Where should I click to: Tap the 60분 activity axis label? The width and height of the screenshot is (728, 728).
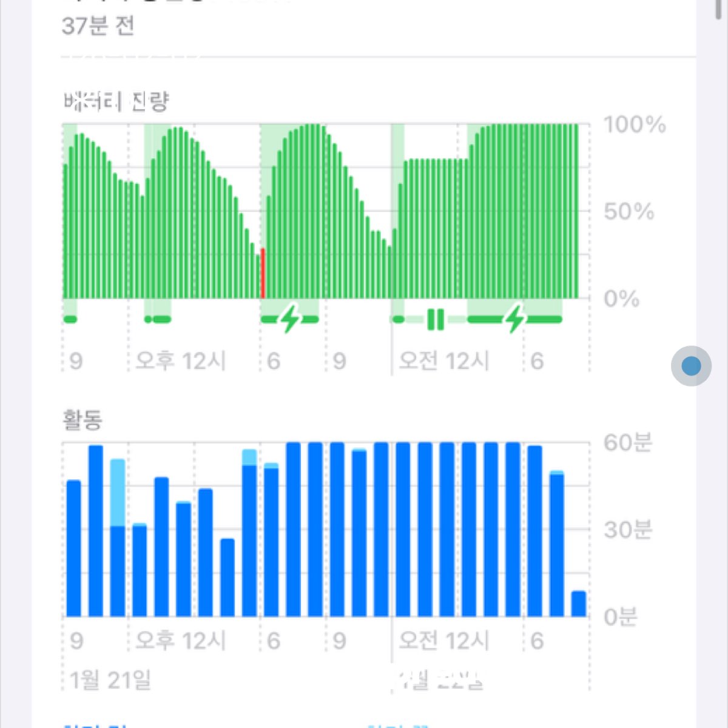[627, 443]
